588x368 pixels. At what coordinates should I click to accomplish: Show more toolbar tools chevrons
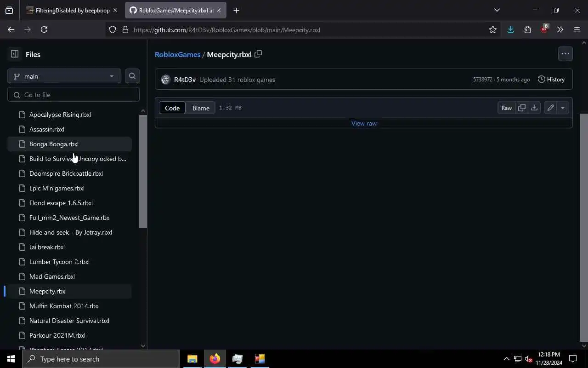tap(560, 29)
